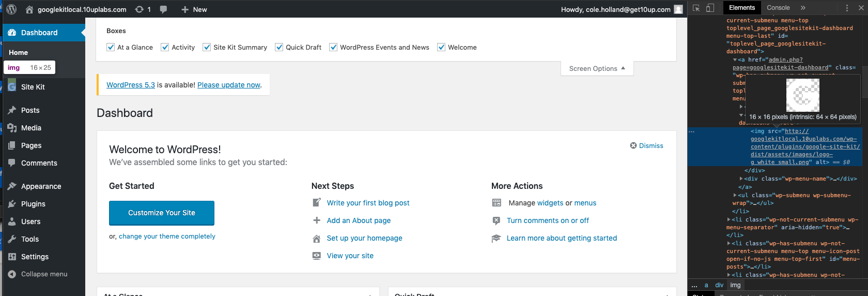Screen dimensions: 868x296
Task: Uncheck the Site Kit Summary box
Action: [x=207, y=47]
